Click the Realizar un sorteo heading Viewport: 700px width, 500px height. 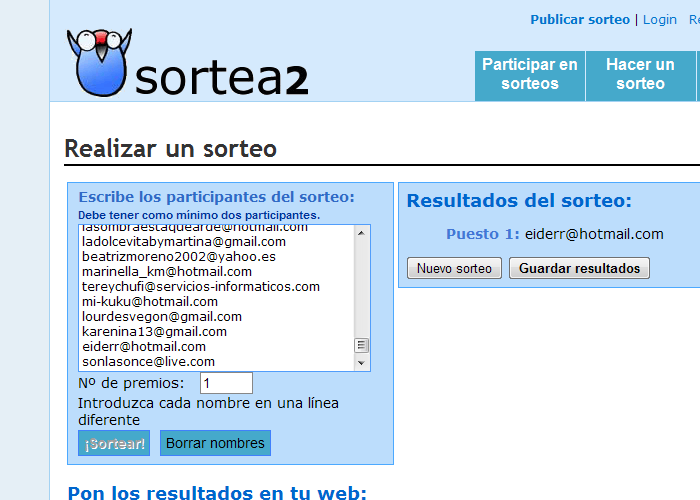(x=171, y=148)
